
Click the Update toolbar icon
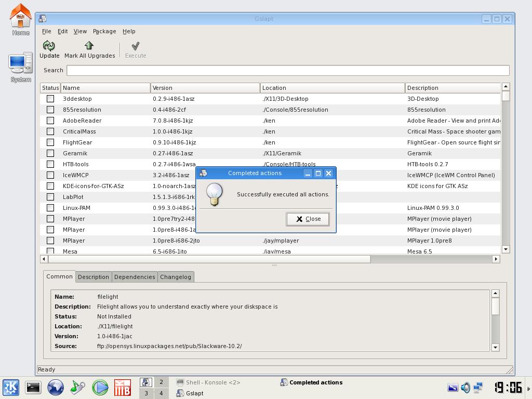tap(49, 46)
